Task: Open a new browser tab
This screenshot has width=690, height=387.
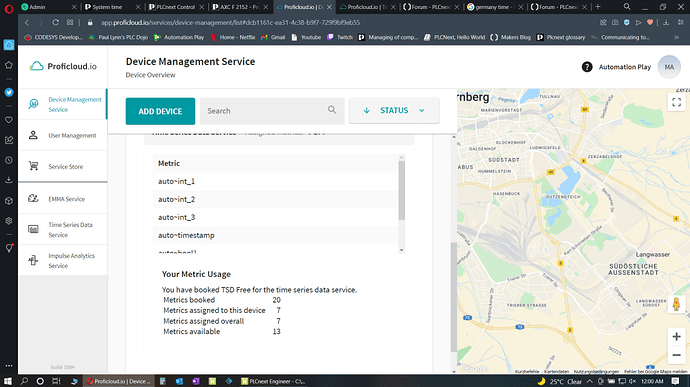Action: (598, 7)
